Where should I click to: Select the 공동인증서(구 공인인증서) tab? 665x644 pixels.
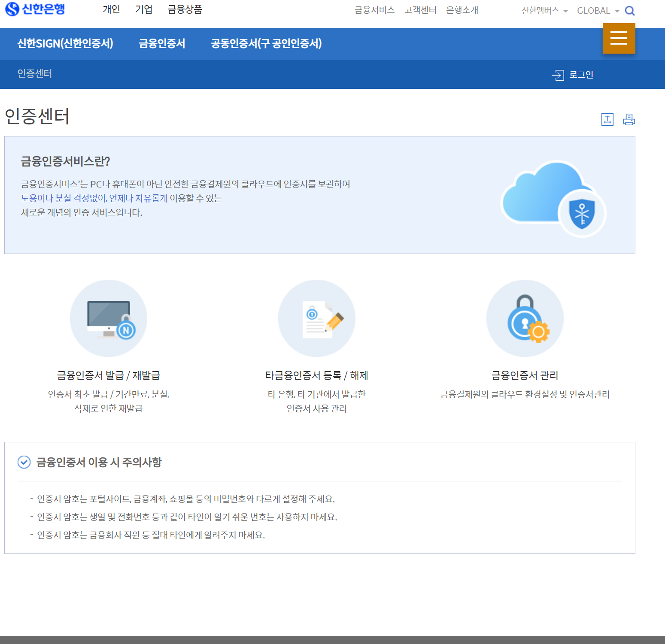266,43
